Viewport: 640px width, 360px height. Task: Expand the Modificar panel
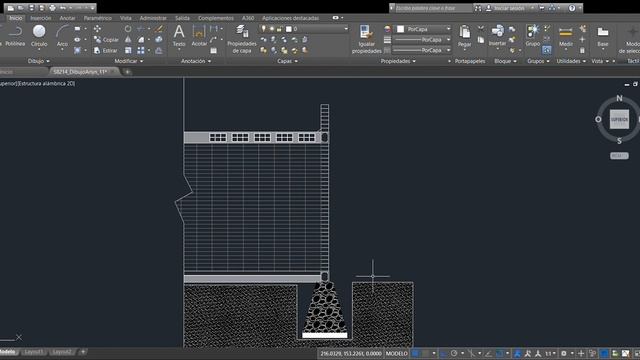129,61
